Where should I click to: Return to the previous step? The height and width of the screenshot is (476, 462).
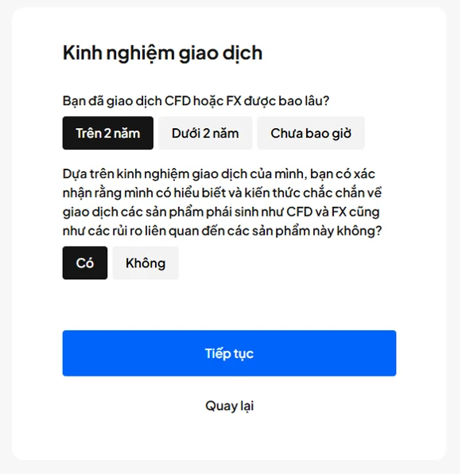[230, 407]
